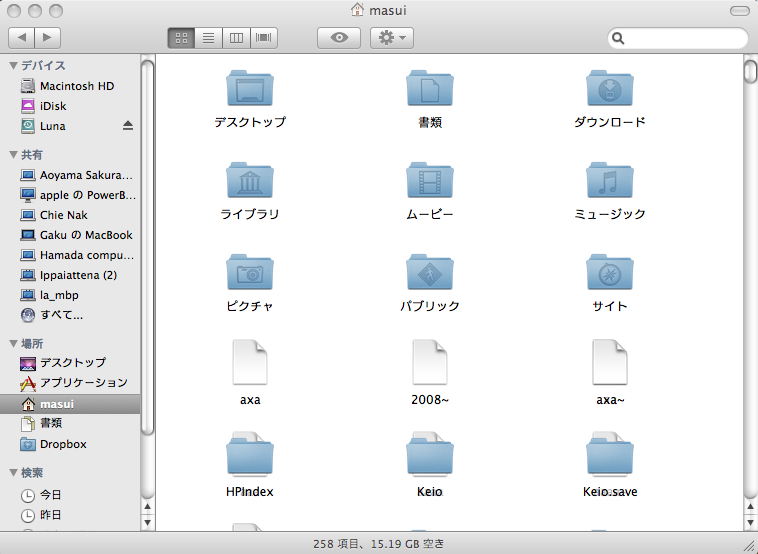Viewport: 758px width, 554px height.
Task: Select masui home in sidebar
Action: 70,404
